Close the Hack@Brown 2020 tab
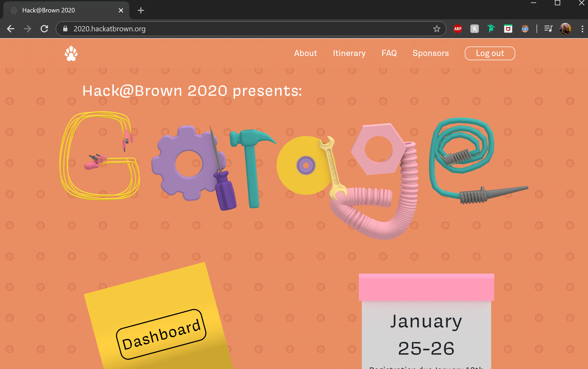The width and height of the screenshot is (588, 369). pos(121,10)
